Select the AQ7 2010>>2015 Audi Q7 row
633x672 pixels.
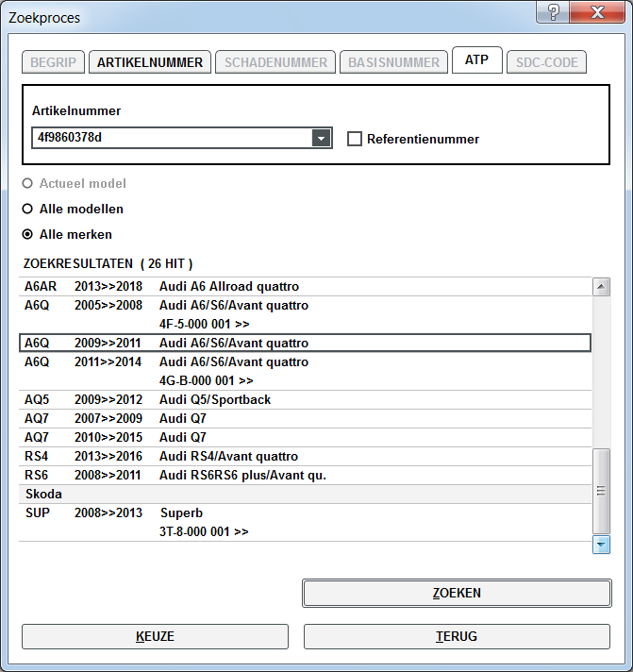click(305, 437)
